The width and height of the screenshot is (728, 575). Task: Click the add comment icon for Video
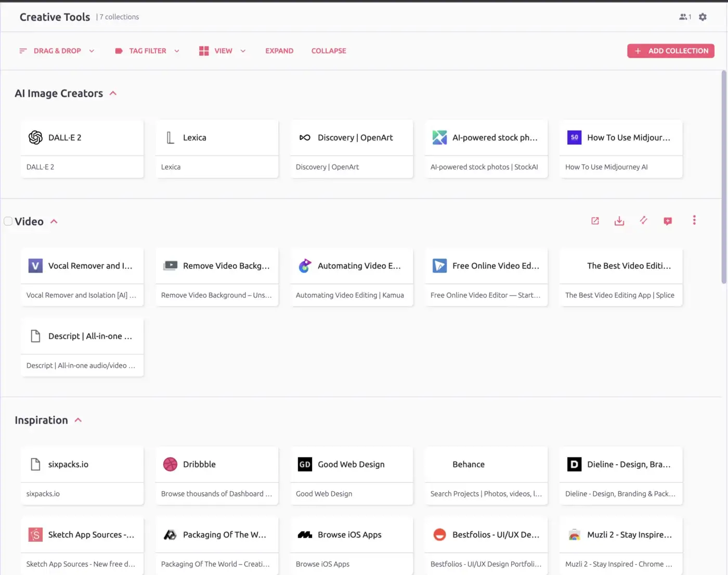pos(668,221)
